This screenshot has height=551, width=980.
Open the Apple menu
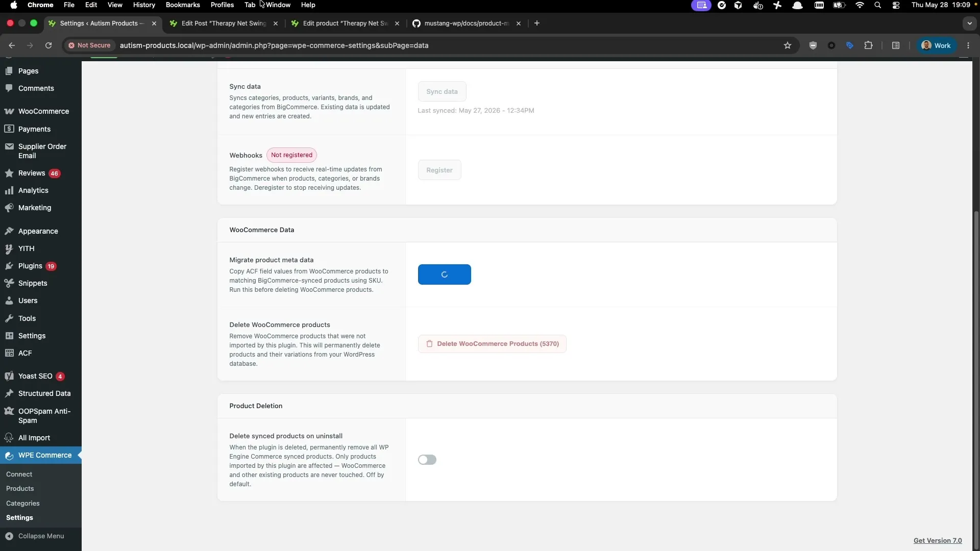click(14, 5)
